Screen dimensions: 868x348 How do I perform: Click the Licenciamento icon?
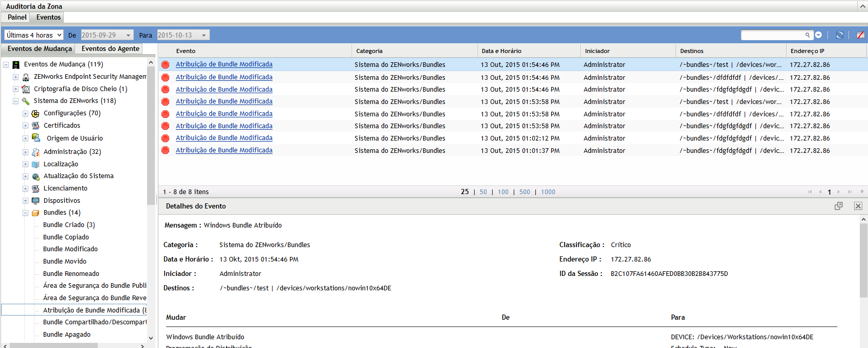tap(35, 188)
